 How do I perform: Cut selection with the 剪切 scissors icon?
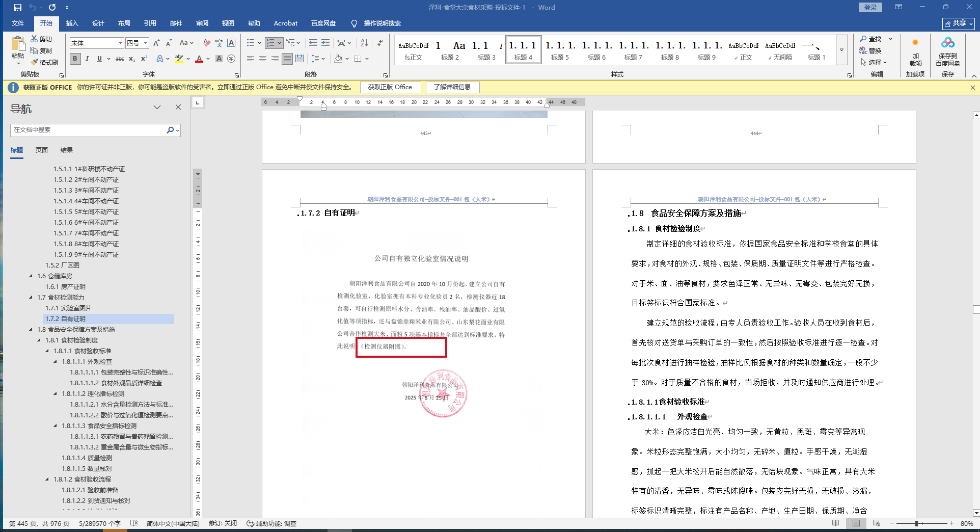[x=41, y=39]
